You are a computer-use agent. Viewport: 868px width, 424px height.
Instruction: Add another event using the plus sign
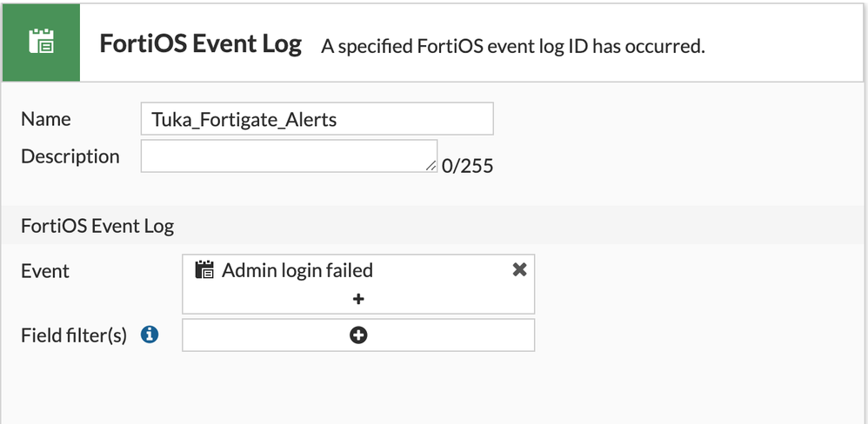[x=358, y=299]
